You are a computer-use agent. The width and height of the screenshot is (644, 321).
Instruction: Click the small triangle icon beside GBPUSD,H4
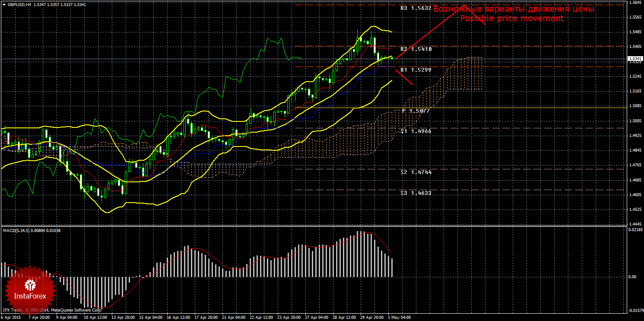pyautogui.click(x=3, y=4)
